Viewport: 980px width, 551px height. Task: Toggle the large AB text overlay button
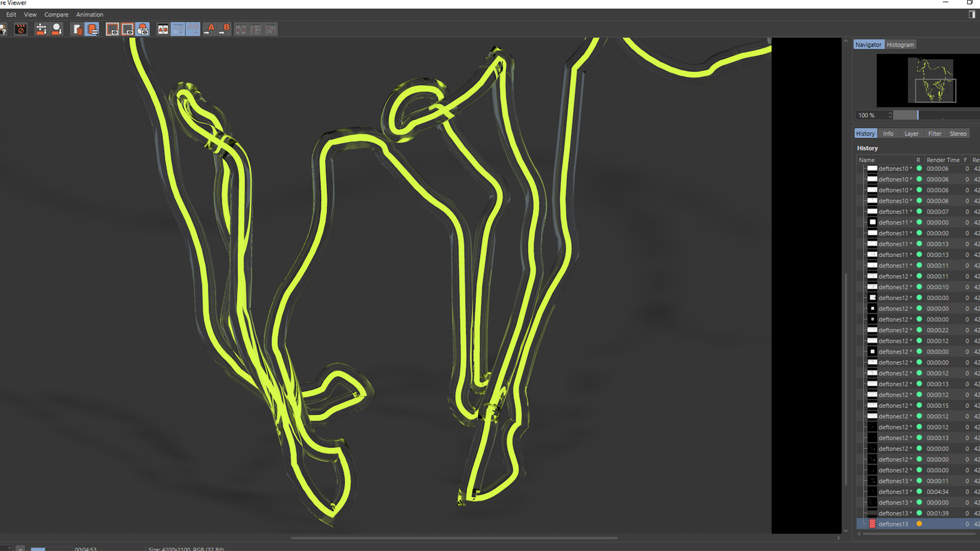(193, 30)
